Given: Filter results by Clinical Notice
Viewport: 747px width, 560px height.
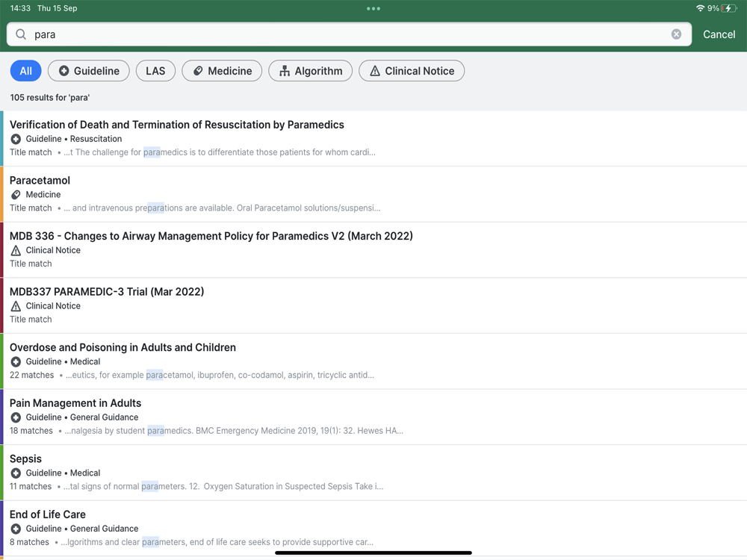Looking at the screenshot, I should [412, 71].
